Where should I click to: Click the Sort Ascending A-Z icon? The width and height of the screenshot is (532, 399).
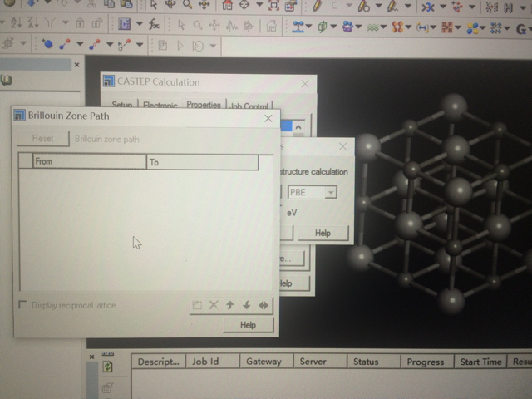[17, 23]
